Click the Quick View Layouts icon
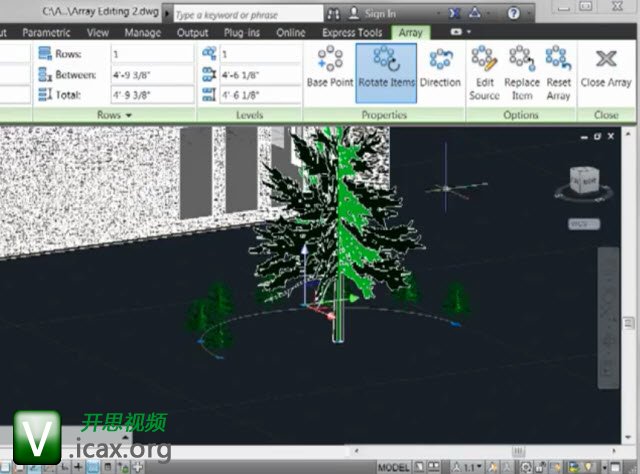Image resolution: width=640 pixels, height=474 pixels. [419, 467]
